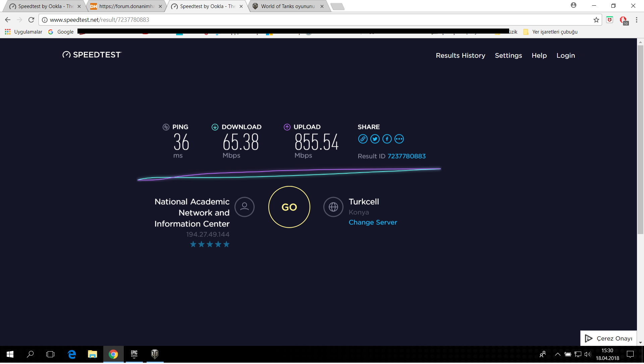Open network icon in system tray
Viewport: 644px width, 364px height.
tap(578, 354)
